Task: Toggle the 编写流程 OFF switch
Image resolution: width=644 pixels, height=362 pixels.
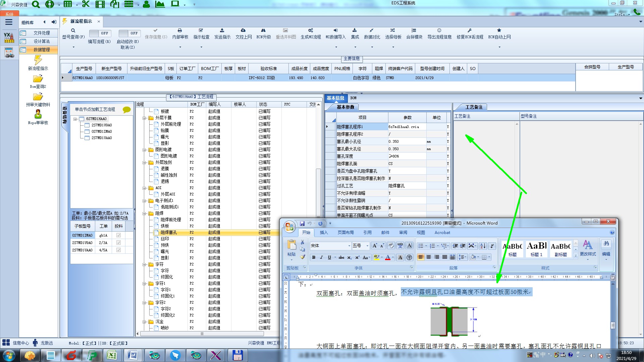Action: point(99,33)
